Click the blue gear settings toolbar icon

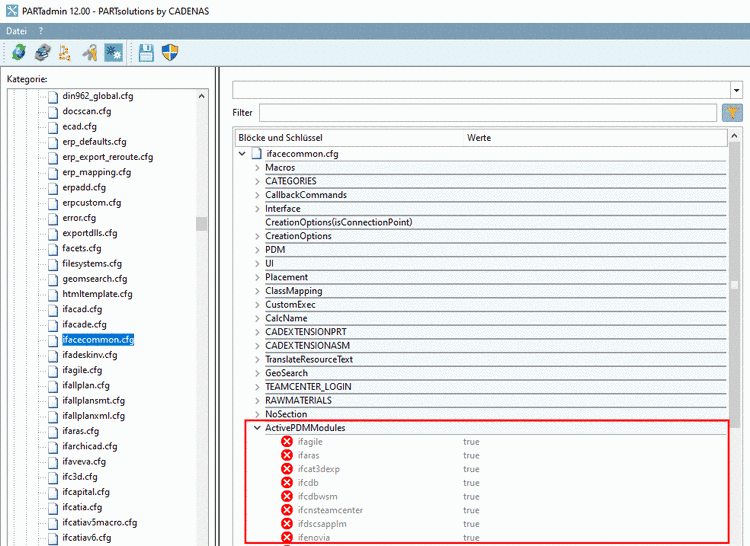(113, 53)
